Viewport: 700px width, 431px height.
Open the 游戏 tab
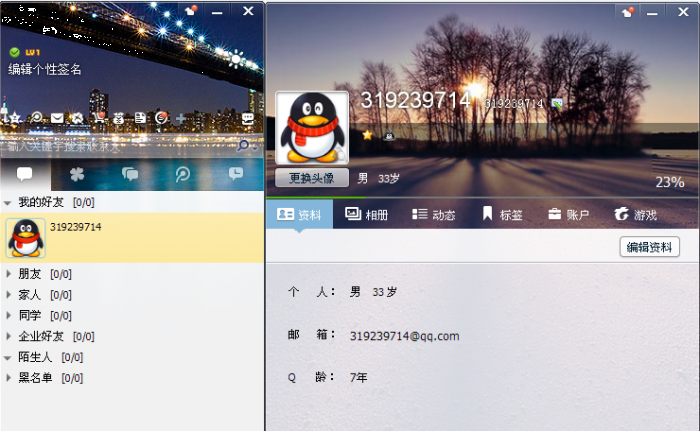[635, 215]
